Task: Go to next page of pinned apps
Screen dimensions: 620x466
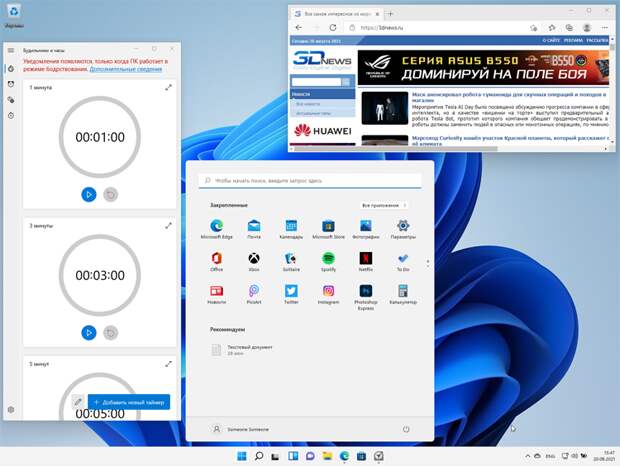Action: 428,267
